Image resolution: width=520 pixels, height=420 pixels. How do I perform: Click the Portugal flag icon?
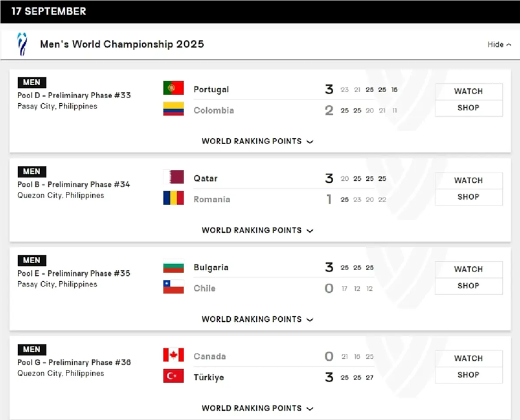click(x=173, y=88)
